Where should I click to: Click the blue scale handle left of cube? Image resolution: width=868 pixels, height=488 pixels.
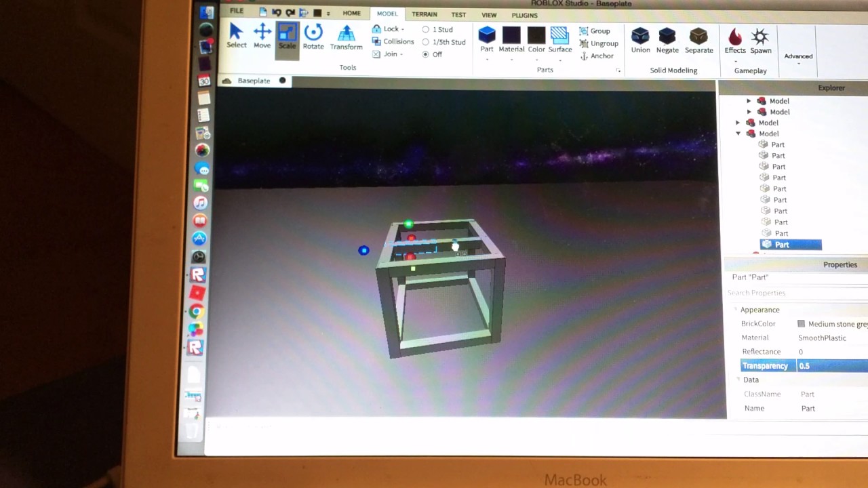[364, 251]
